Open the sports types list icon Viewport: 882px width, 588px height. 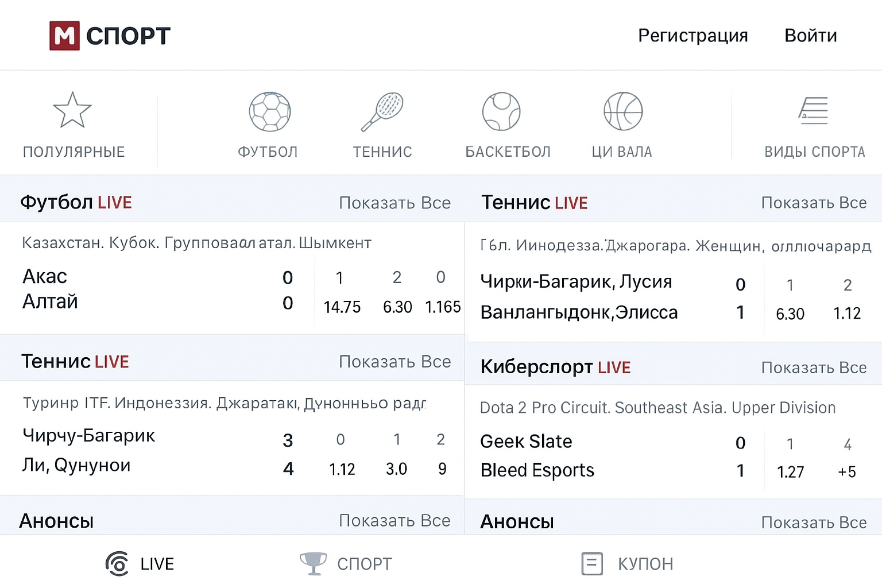tap(814, 111)
